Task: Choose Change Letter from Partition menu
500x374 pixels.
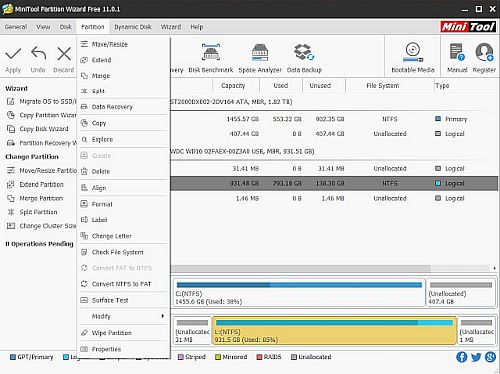Action: click(x=123, y=236)
